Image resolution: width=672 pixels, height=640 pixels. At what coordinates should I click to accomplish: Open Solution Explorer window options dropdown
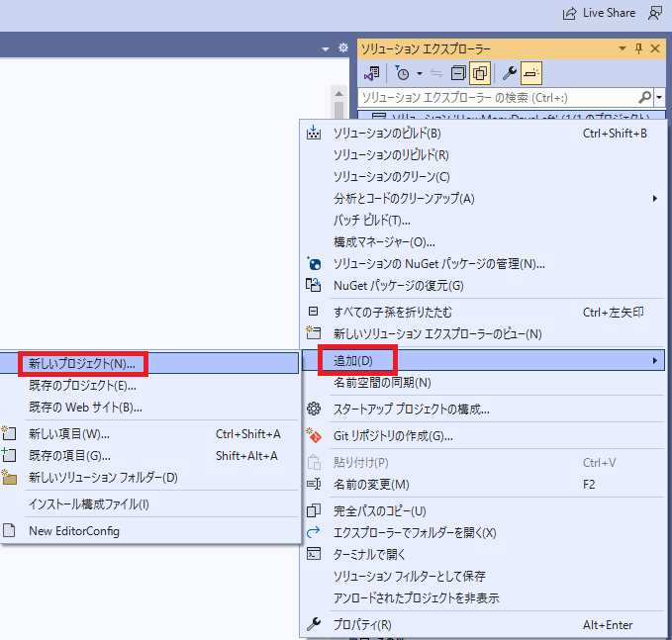[623, 48]
